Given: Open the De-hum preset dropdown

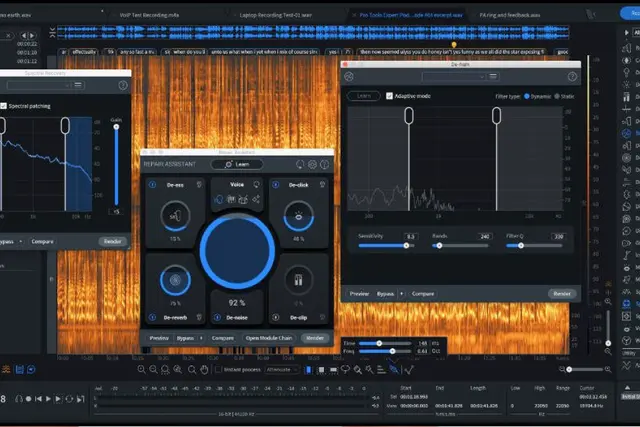Looking at the screenshot, I should (454, 76).
